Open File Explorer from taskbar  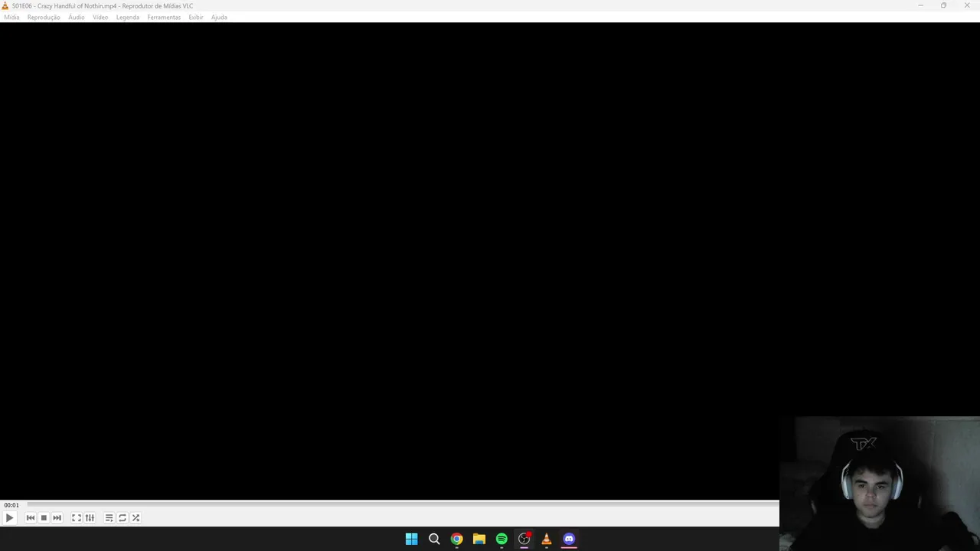(479, 539)
